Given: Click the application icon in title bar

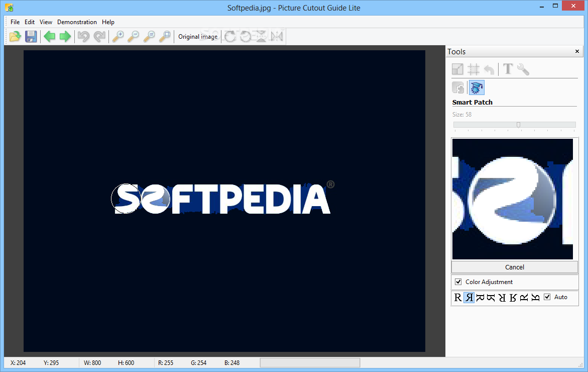Looking at the screenshot, I should (x=9, y=7).
